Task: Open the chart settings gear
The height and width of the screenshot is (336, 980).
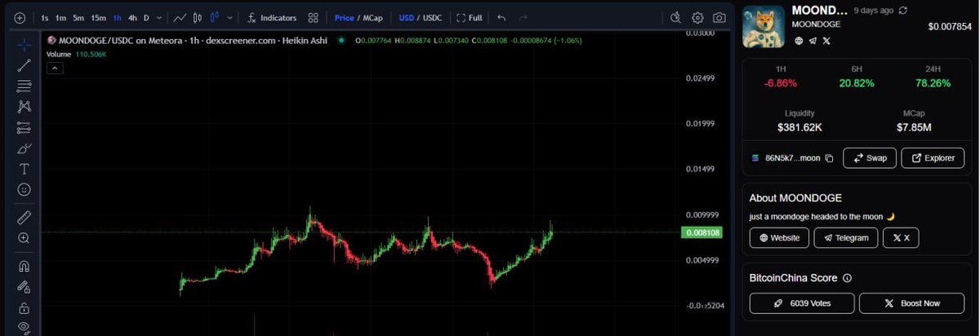Action: [x=697, y=17]
